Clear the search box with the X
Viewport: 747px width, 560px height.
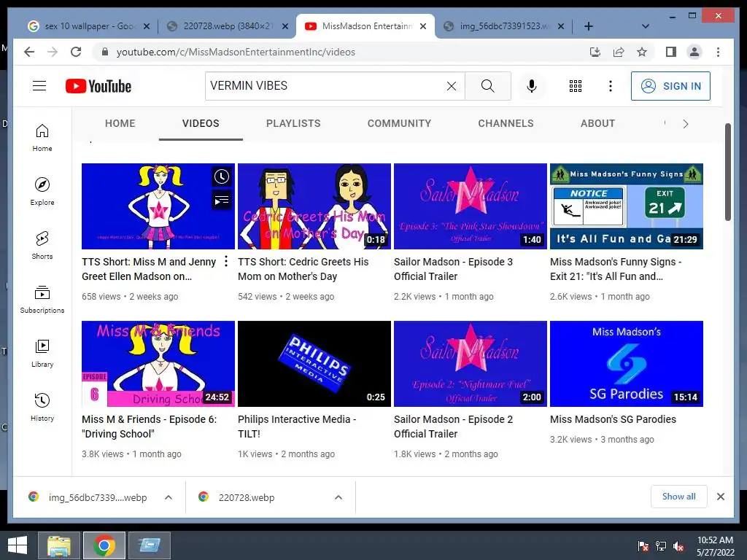(x=451, y=86)
